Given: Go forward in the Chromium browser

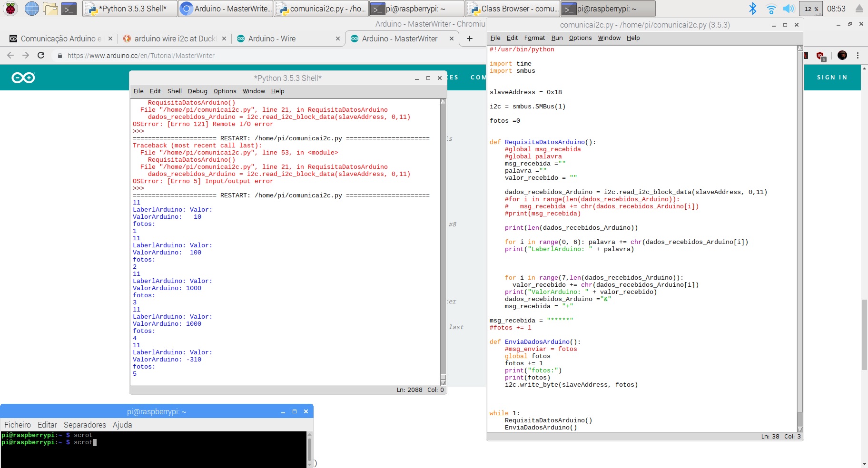Looking at the screenshot, I should pos(26,55).
